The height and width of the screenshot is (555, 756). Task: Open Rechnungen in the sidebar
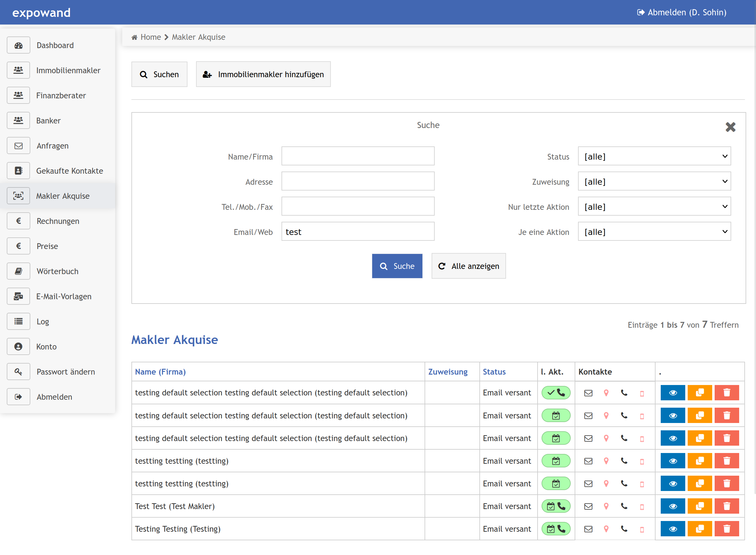pos(58,221)
